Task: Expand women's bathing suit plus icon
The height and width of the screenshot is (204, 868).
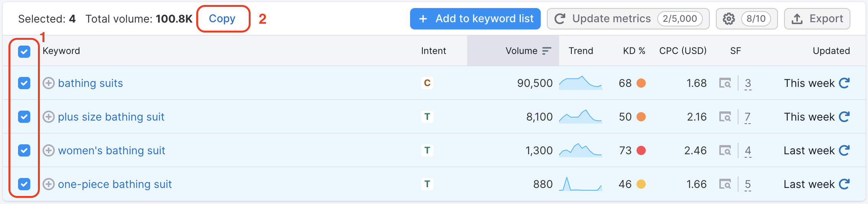Action: pos(48,150)
